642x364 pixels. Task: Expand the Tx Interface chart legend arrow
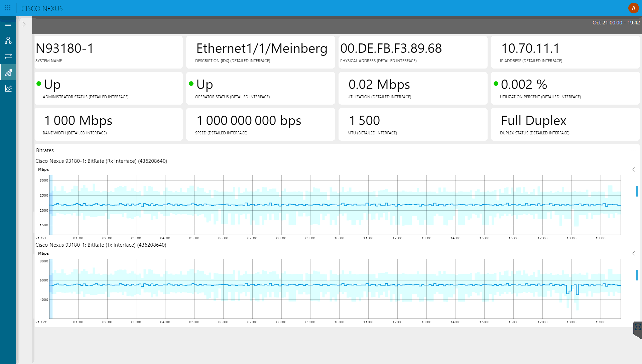point(633,253)
